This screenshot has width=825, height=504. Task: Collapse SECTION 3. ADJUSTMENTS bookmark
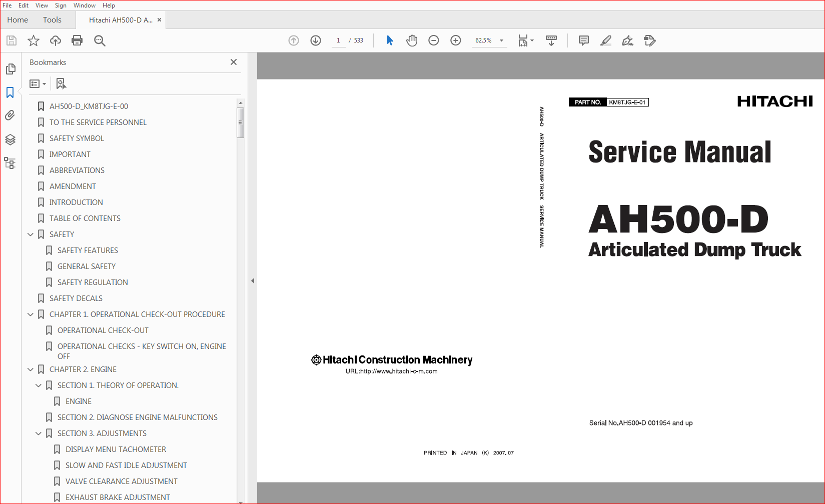click(39, 433)
